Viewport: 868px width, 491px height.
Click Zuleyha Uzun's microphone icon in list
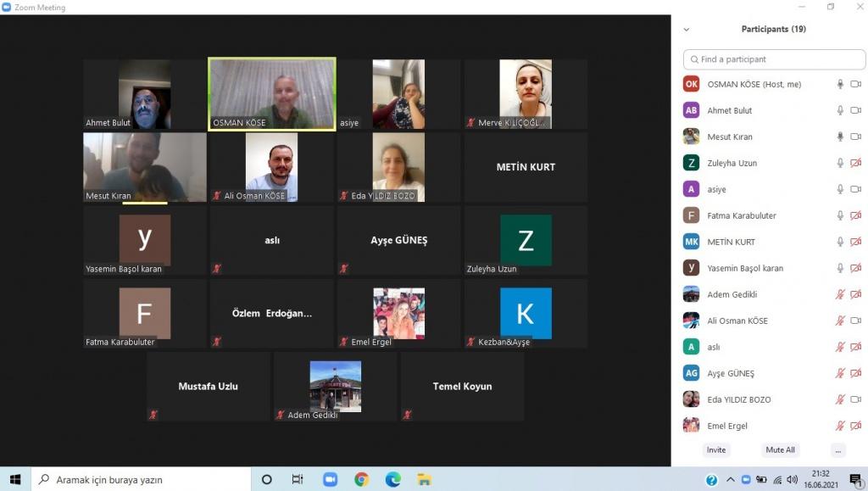pyautogui.click(x=840, y=163)
